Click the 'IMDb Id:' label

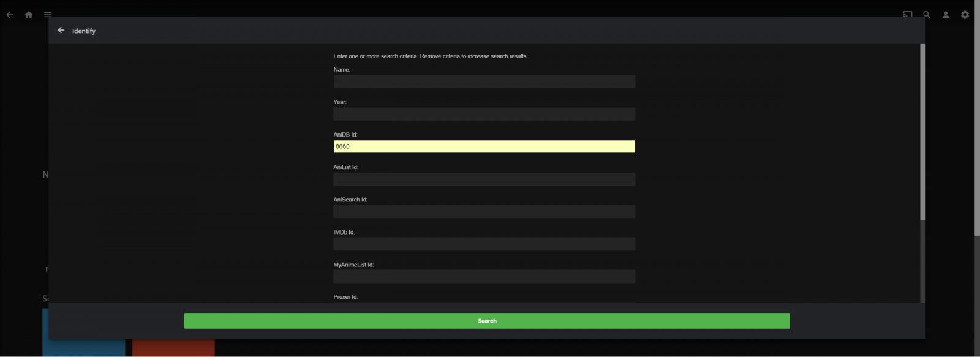coord(344,232)
